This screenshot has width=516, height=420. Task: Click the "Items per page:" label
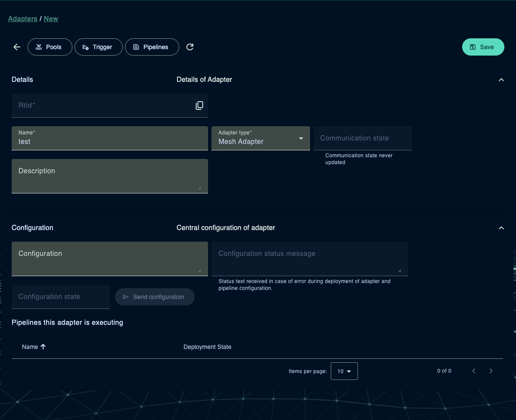coord(308,371)
